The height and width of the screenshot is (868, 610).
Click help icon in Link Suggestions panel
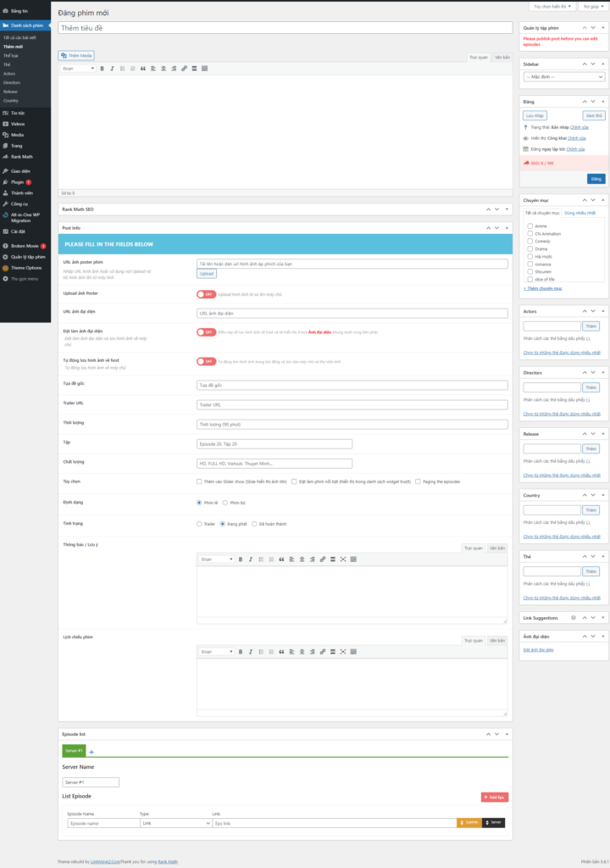574,618
